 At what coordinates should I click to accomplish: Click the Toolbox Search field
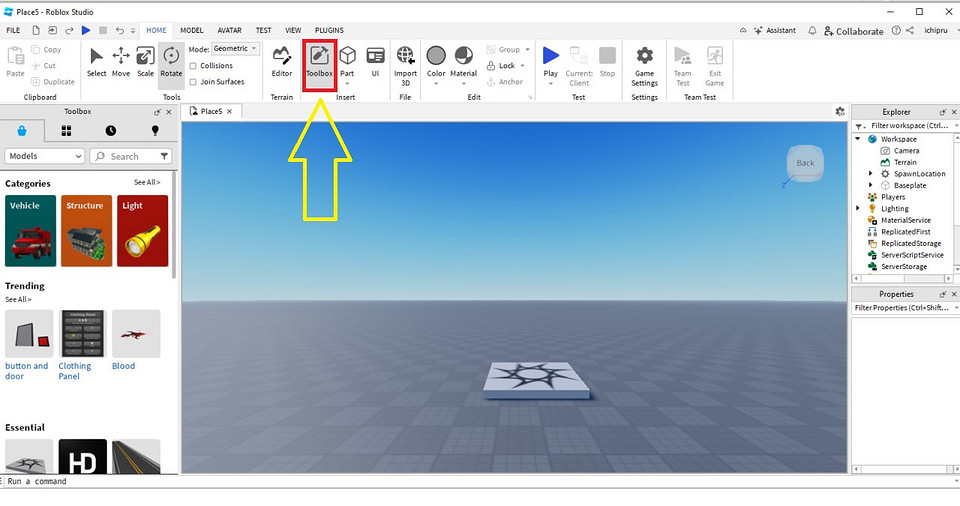pyautogui.click(x=132, y=156)
